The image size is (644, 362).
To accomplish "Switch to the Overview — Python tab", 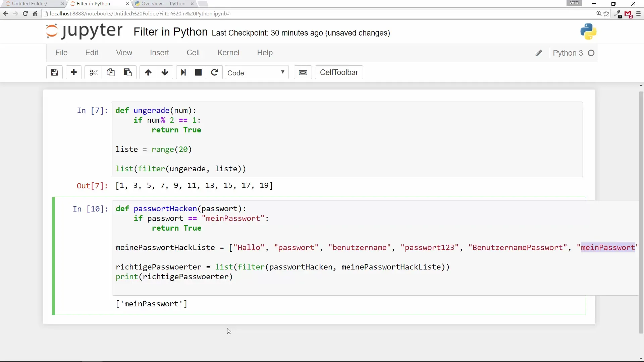I will 163,4.
